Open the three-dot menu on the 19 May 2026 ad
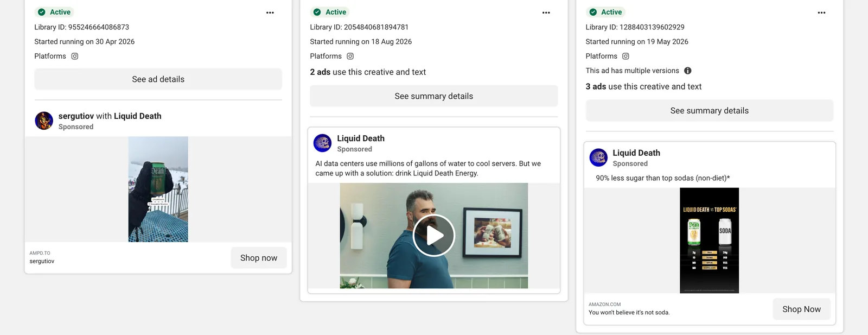This screenshot has width=868, height=335. [x=821, y=12]
